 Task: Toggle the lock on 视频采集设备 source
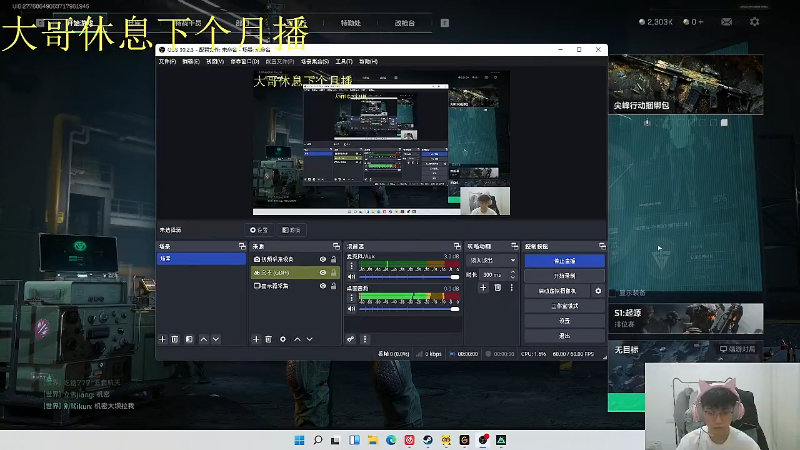pyautogui.click(x=334, y=259)
